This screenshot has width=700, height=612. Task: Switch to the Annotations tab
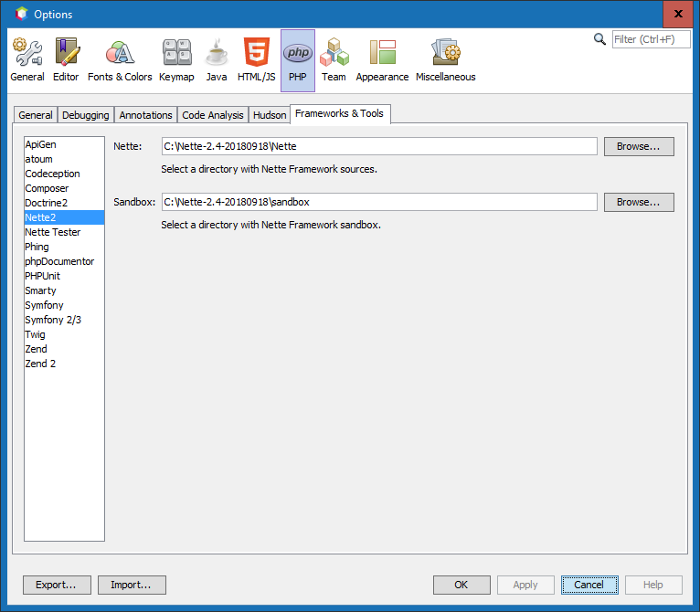[145, 115]
